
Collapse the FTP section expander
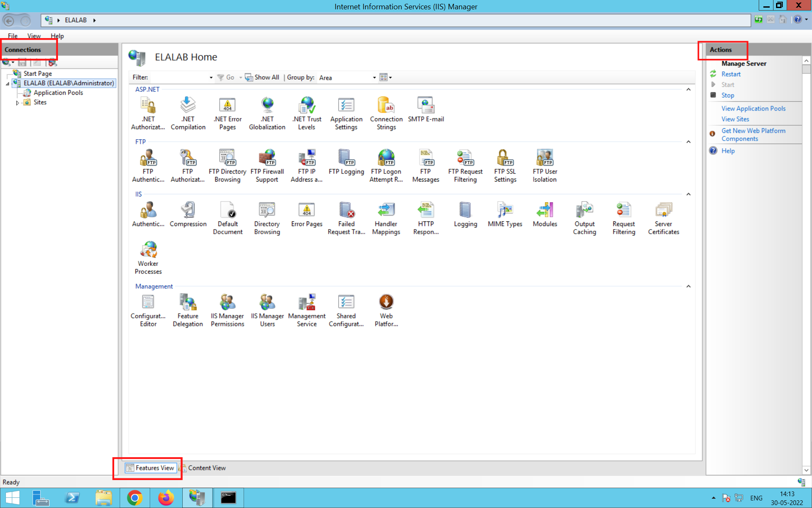[689, 142]
